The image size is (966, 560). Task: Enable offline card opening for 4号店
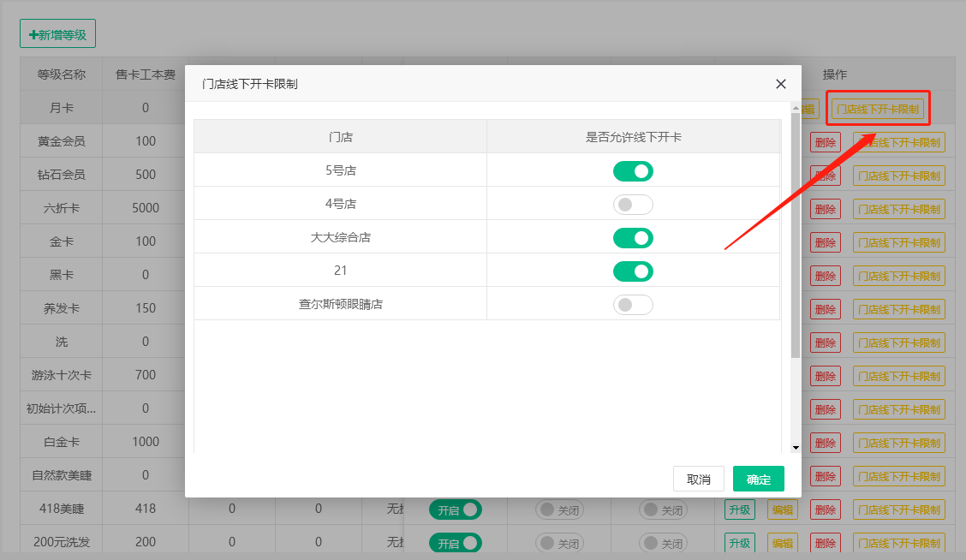tap(633, 205)
